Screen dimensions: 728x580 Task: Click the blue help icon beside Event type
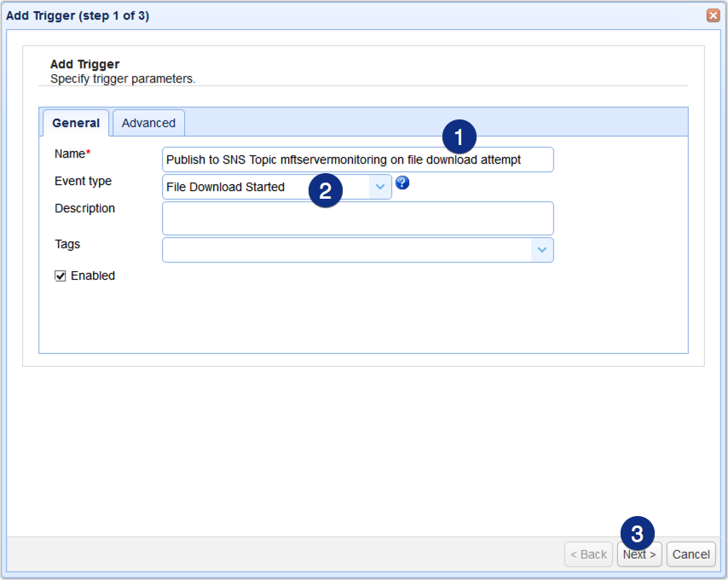click(403, 183)
